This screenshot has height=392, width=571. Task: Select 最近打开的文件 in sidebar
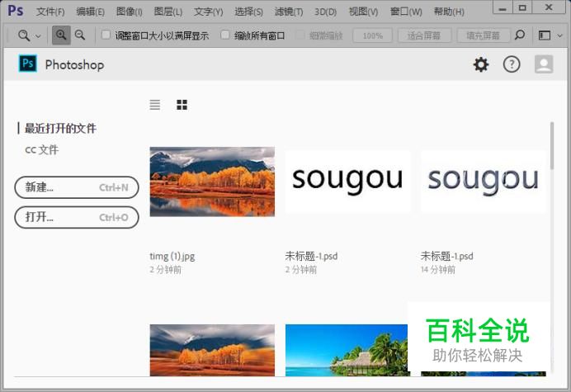pos(60,128)
